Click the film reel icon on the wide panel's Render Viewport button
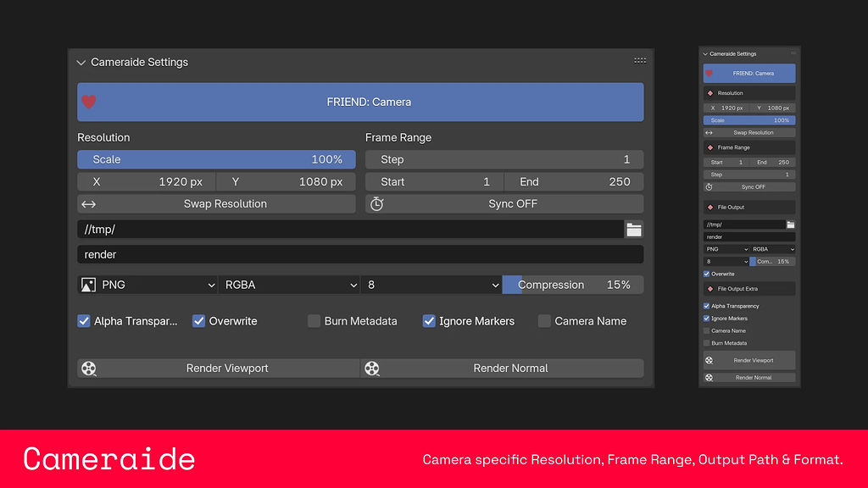Image resolution: width=868 pixels, height=488 pixels. click(88, 369)
